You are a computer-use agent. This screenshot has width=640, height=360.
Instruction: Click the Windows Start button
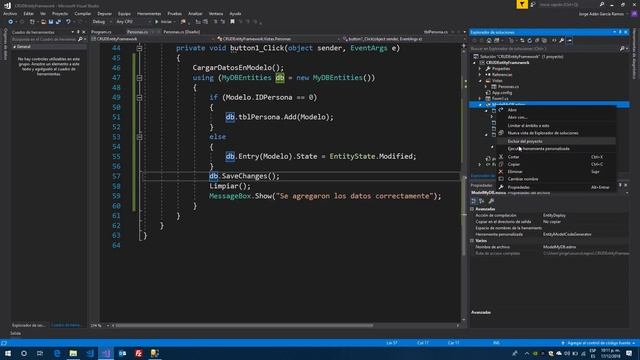8,353
